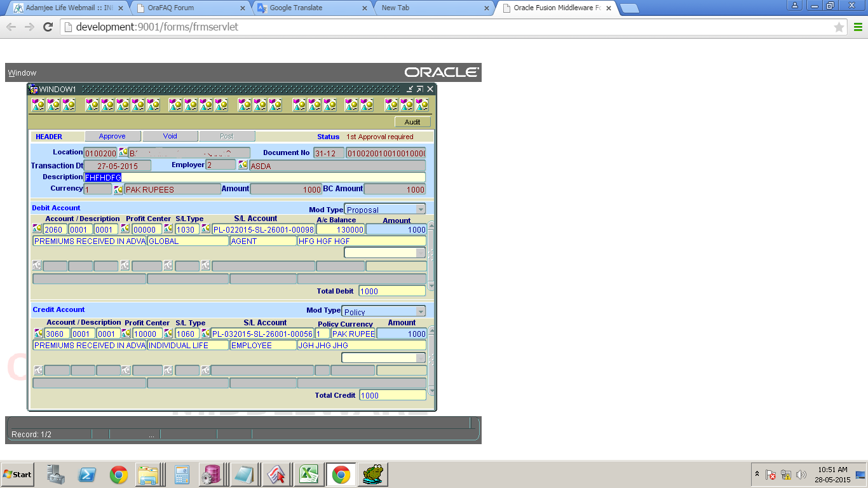Open the Toad frog icon in taskbar
The width and height of the screenshot is (868, 488).
[x=372, y=475]
